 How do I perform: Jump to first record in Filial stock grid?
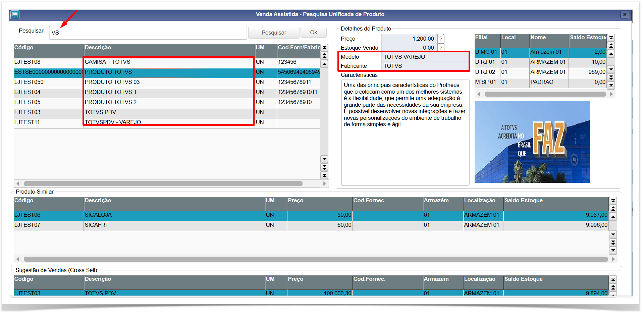[611, 38]
